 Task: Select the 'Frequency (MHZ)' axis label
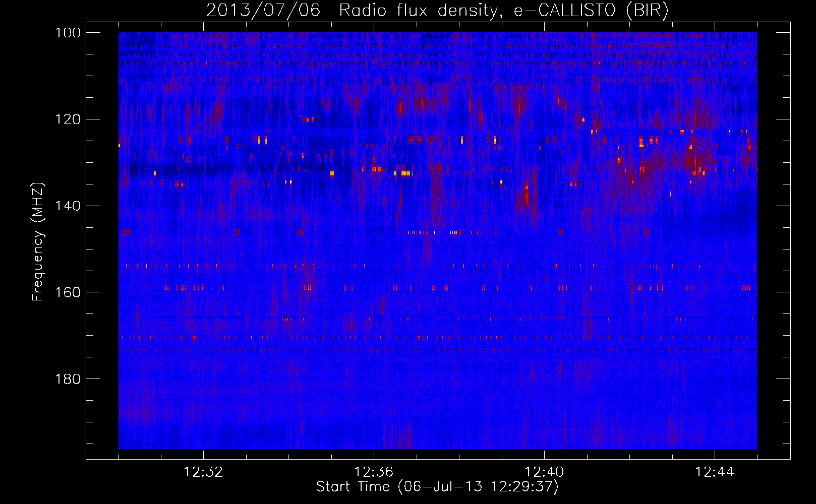38,242
